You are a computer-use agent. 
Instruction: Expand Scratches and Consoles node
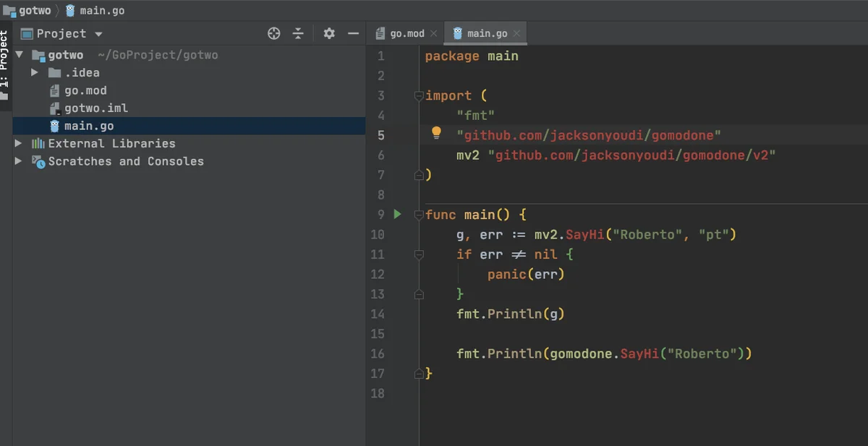click(x=19, y=161)
